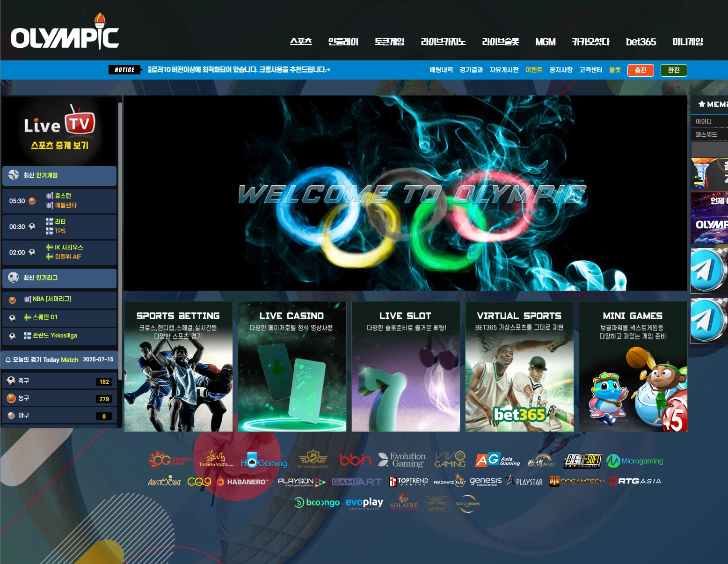The height and width of the screenshot is (564, 728).
Task: Click the 아이디 input field
Action: 710,121
